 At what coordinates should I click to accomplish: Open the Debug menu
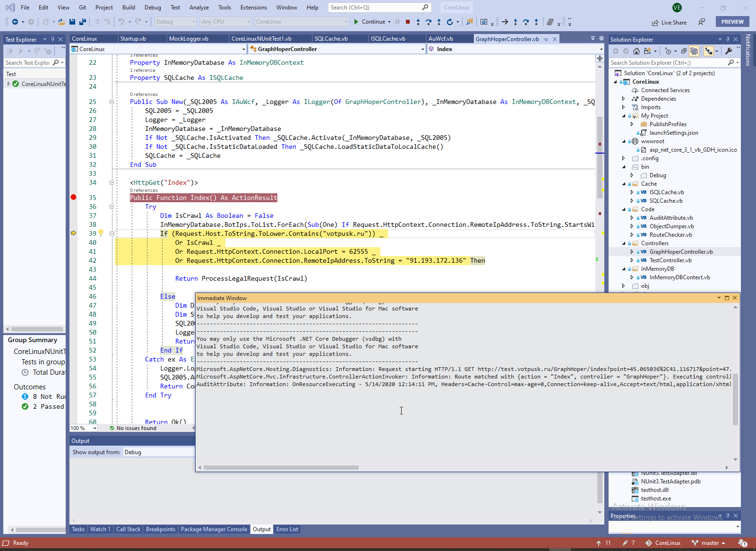click(152, 8)
